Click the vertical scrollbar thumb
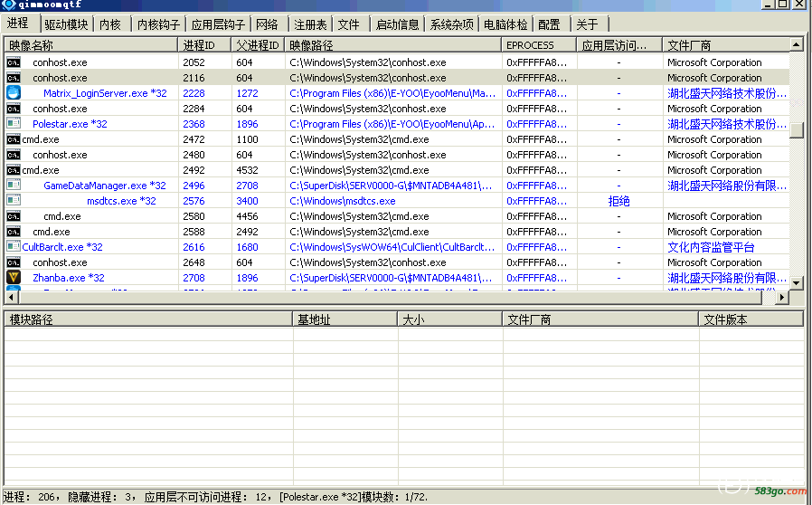This screenshot has width=812, height=505. (x=796, y=130)
